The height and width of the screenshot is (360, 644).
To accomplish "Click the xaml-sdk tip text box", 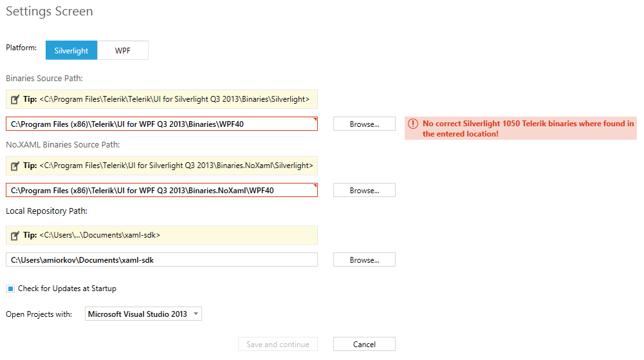I will [162, 236].
